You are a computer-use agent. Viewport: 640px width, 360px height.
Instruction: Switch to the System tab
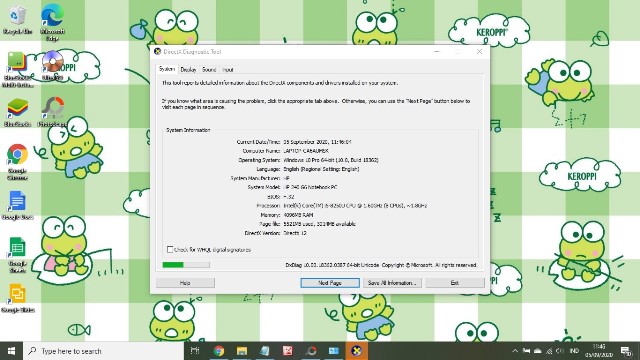(167, 69)
